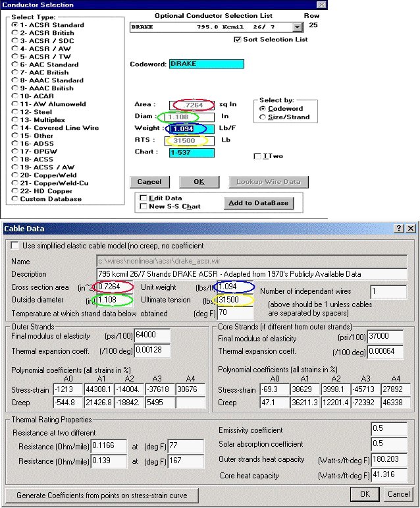Click the Cross section area field
Viewport: 420px width, 508px height.
(115, 287)
